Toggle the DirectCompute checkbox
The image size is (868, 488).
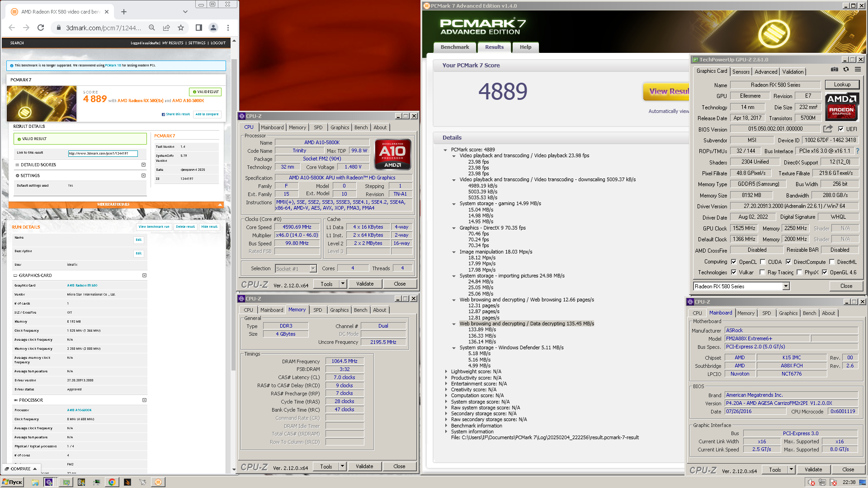788,262
